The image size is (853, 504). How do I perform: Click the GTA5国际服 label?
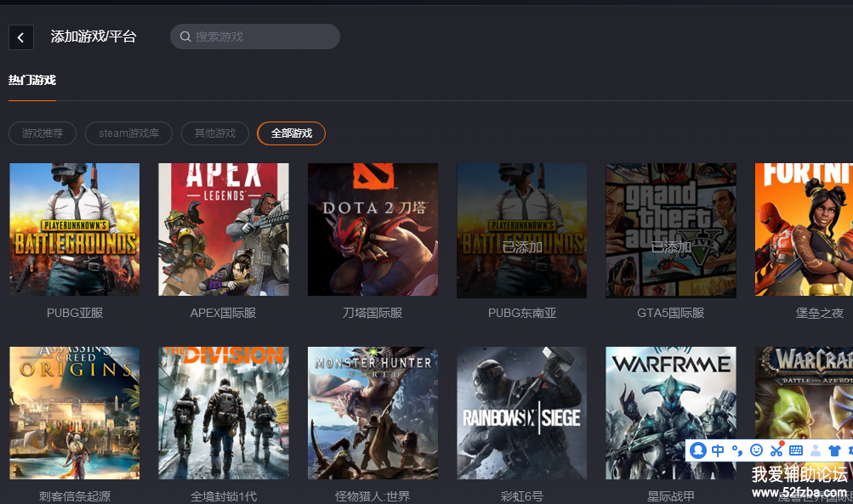671,313
